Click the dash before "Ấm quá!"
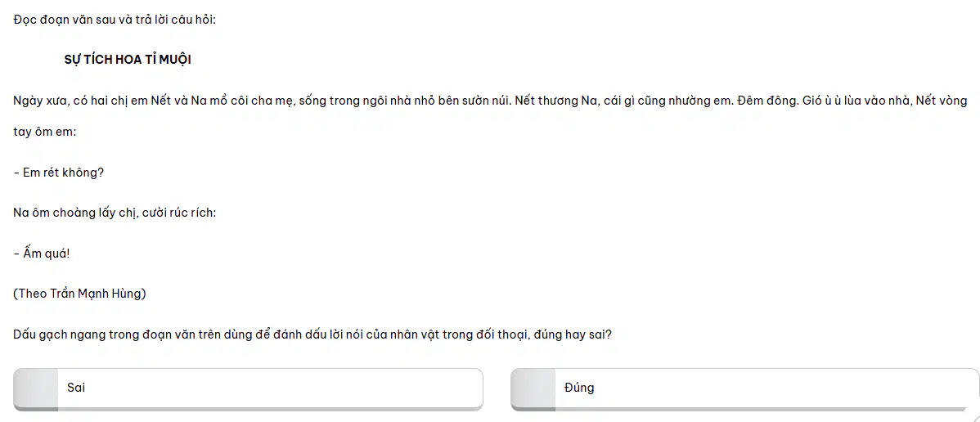The image size is (980, 422). pyautogui.click(x=16, y=254)
